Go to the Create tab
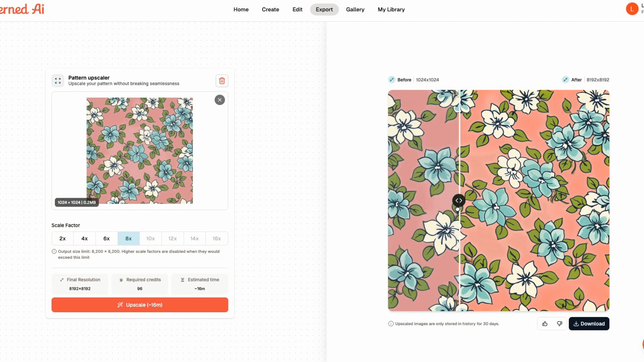The width and height of the screenshot is (644, 362). click(270, 9)
